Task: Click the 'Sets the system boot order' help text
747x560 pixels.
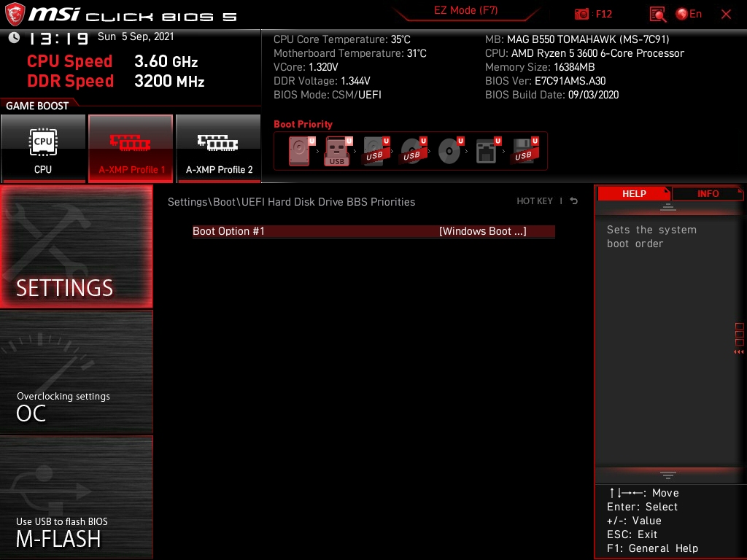Action: point(651,237)
